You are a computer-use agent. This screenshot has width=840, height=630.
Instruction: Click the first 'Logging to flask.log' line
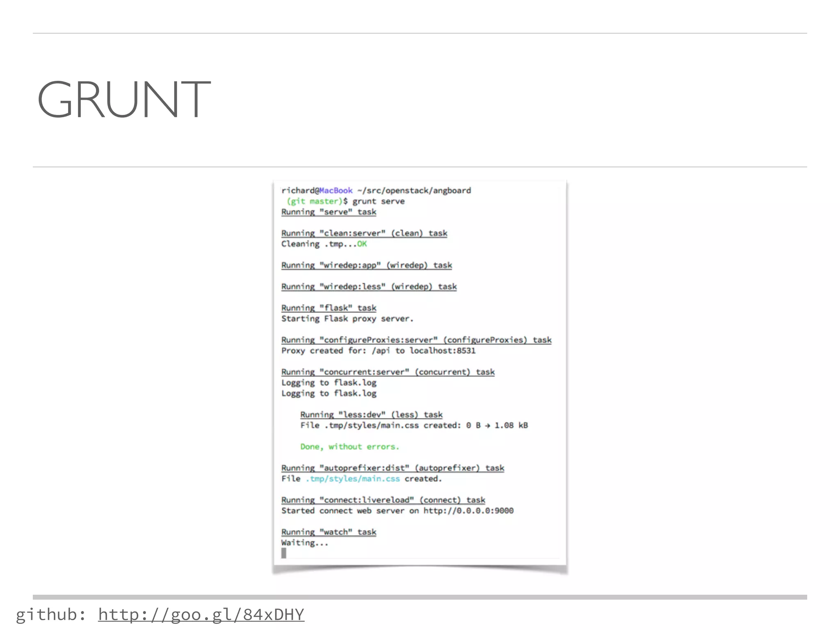329,382
